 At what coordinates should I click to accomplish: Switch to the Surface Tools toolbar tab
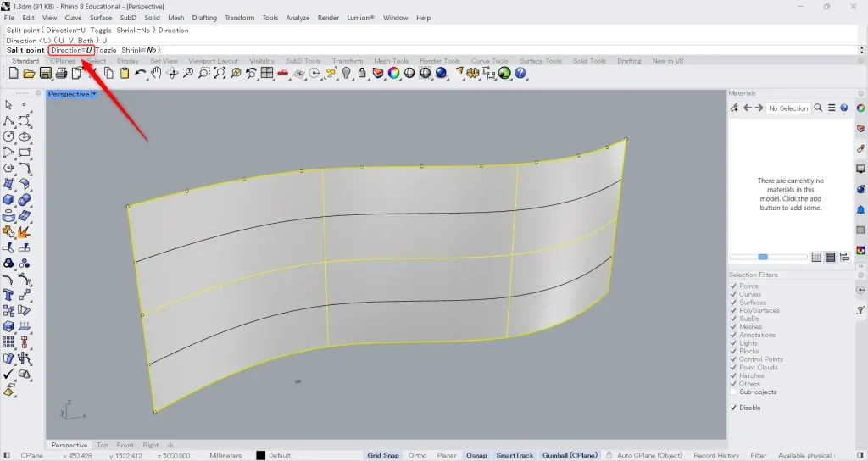pos(540,61)
